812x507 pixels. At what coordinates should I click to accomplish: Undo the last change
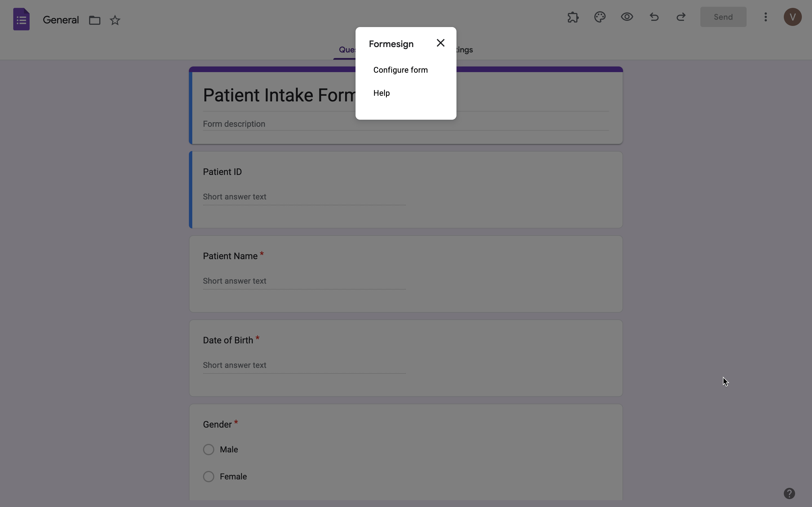point(654,17)
